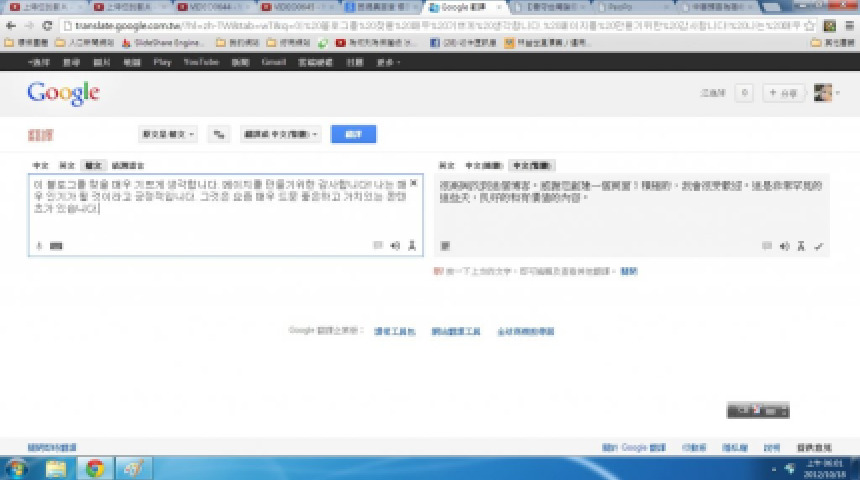Open Chrome from the Windows taskbar
The width and height of the screenshot is (860, 480).
click(x=94, y=468)
